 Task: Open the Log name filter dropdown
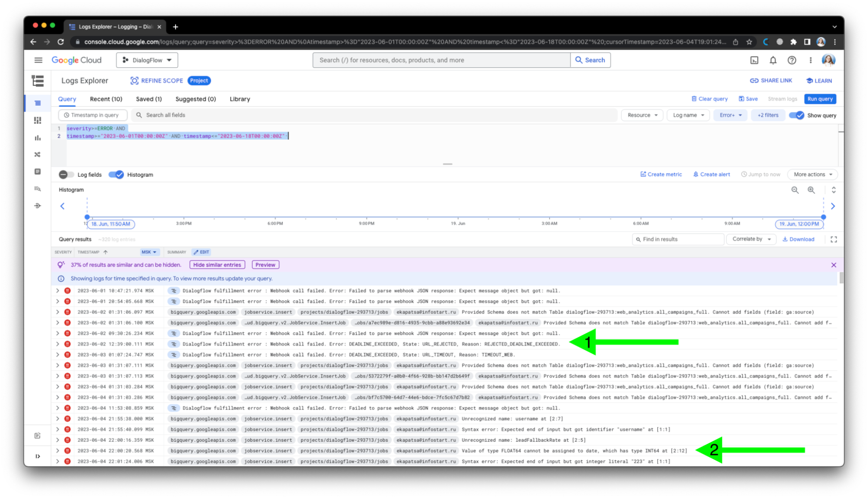[688, 115]
